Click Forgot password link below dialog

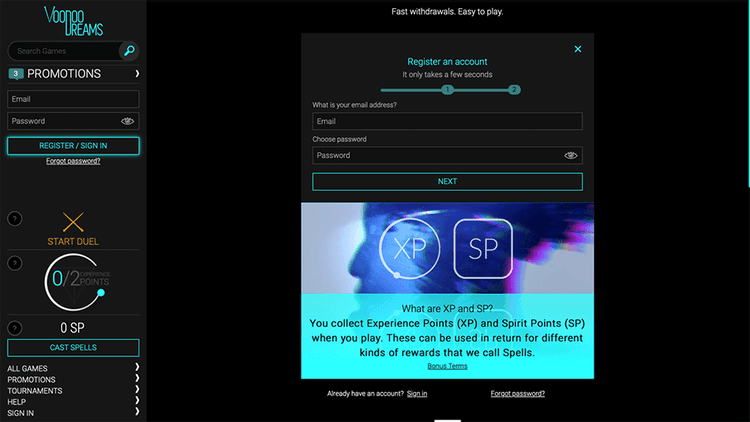[x=518, y=393]
